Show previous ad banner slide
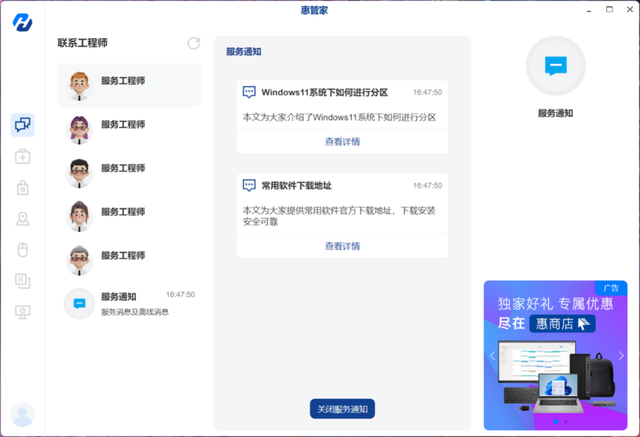Viewport: 640px width, 437px height. (x=492, y=355)
